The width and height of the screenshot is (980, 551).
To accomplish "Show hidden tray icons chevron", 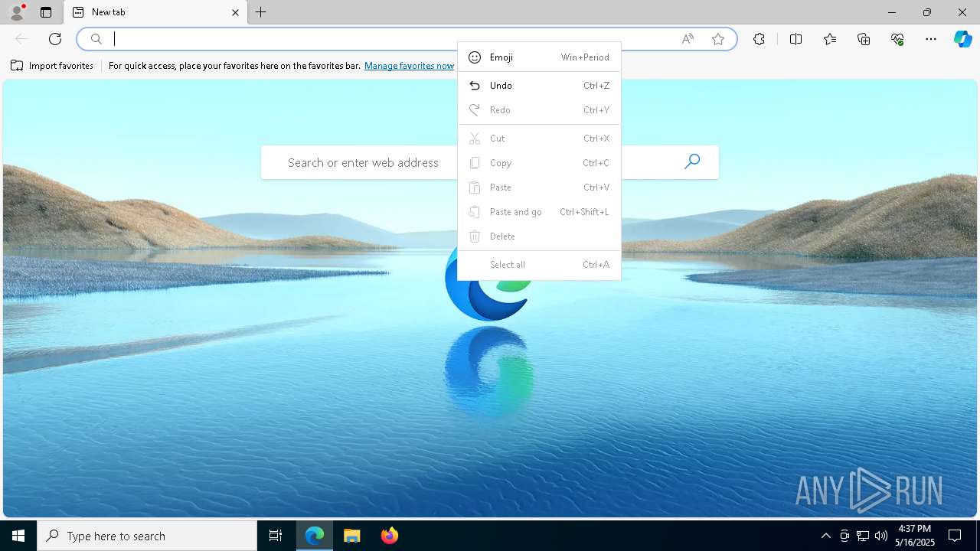I will [825, 536].
